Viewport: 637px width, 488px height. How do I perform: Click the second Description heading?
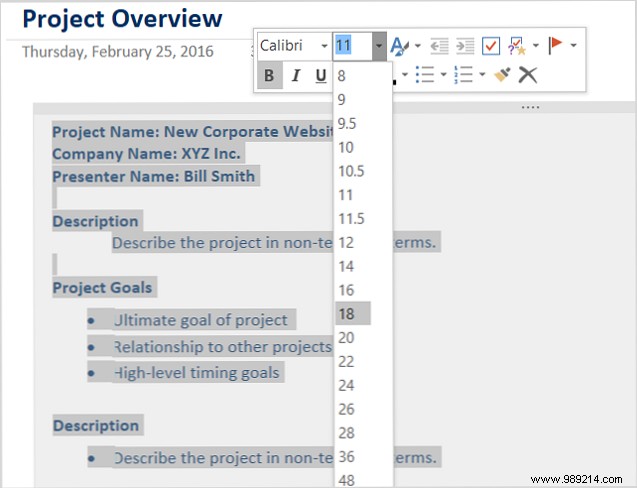coord(96,426)
